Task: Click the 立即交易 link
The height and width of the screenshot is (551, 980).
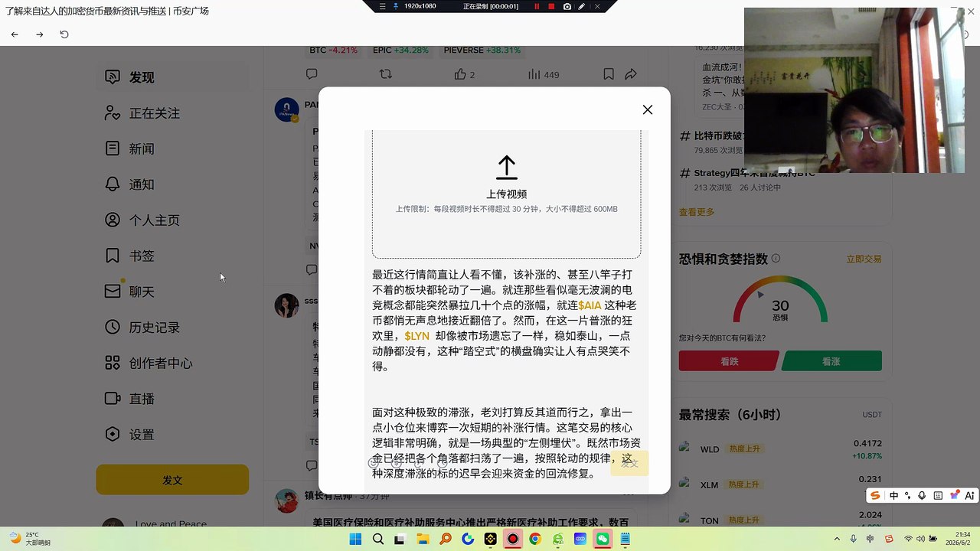Action: click(864, 259)
